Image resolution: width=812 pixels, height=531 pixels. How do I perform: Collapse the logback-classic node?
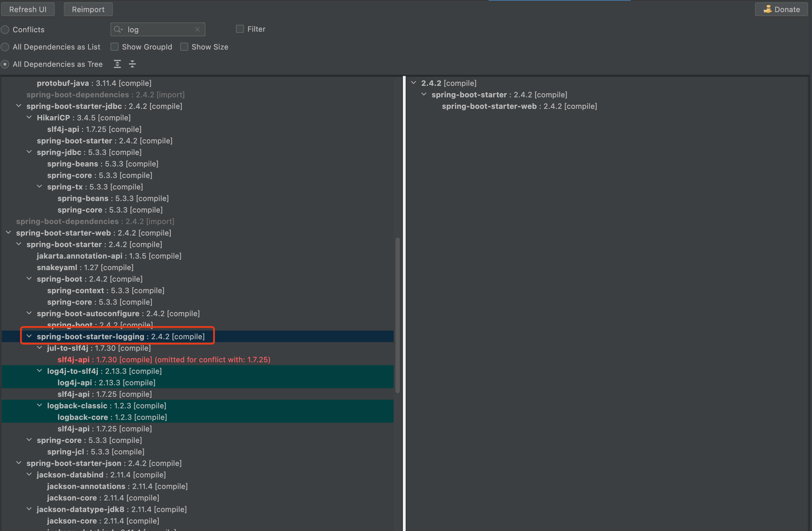[x=40, y=405]
